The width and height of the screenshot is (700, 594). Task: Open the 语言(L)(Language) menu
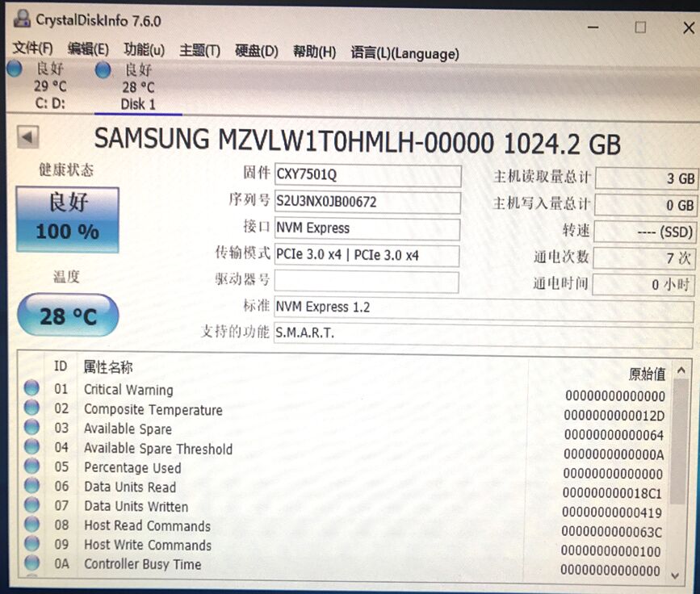(x=404, y=53)
